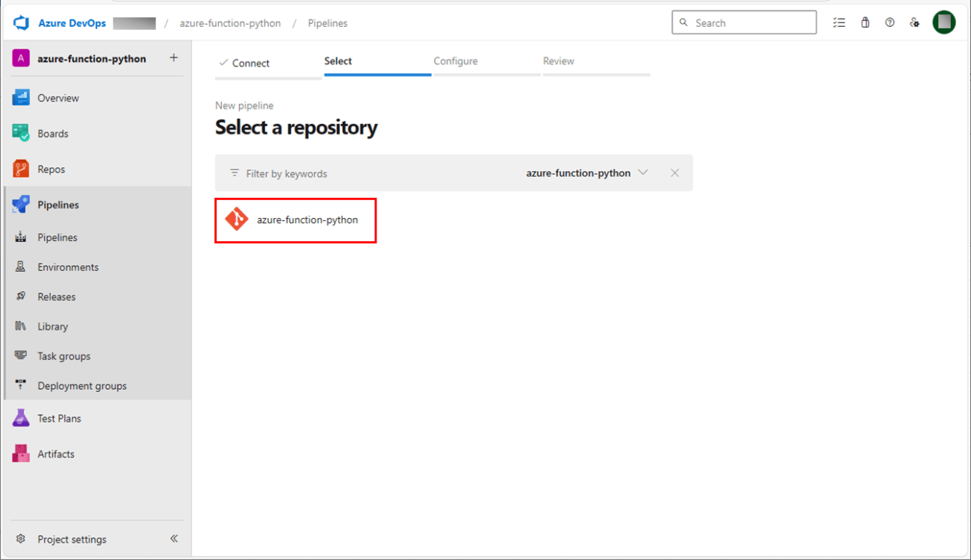This screenshot has height=560, width=971.
Task: Click the Azure DevOps logo icon
Action: pyautogui.click(x=21, y=23)
